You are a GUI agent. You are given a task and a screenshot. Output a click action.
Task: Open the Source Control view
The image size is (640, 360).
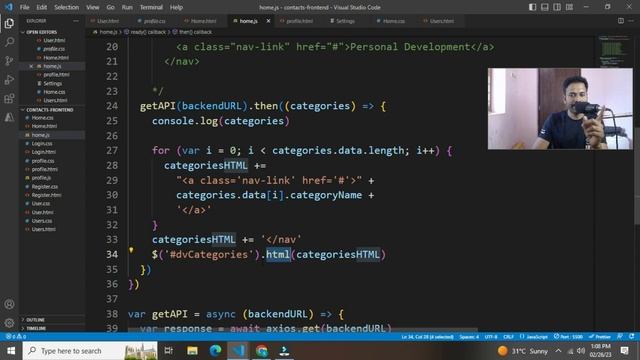click(9, 61)
